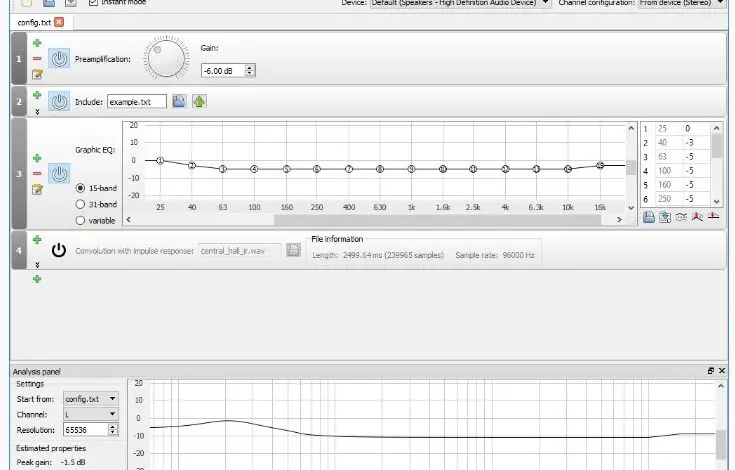
Task: Close the Analysis panel
Action: pyautogui.click(x=722, y=371)
